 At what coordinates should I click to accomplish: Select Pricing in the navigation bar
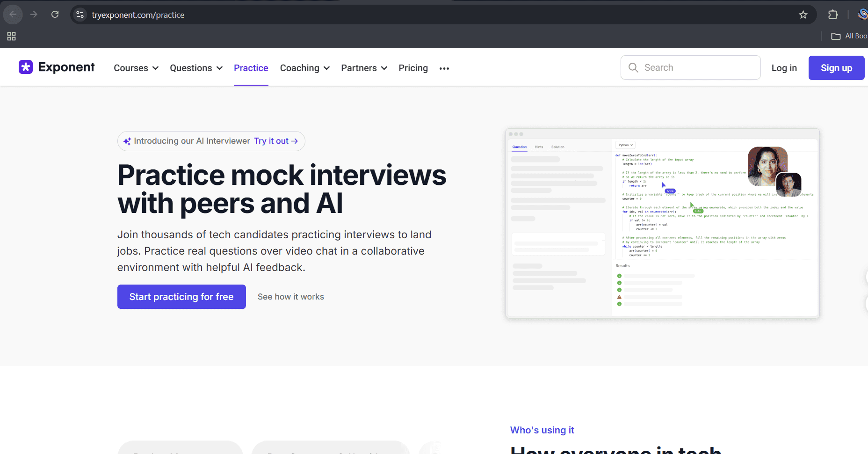[x=413, y=68]
